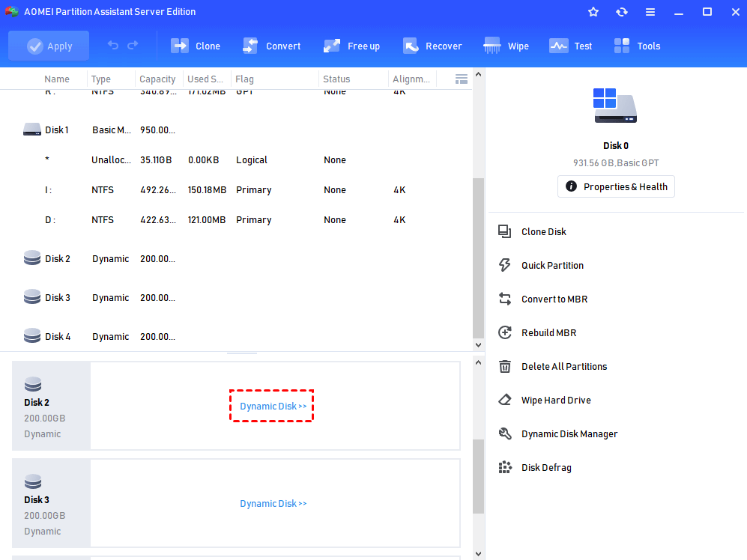Redo the pending operation
This screenshot has height=560, width=747.
pos(133,45)
